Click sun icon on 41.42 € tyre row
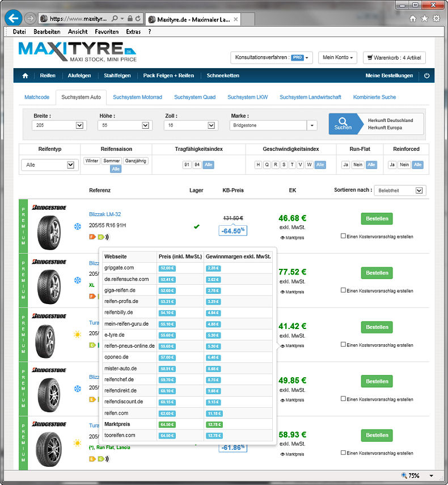Image resolution: width=448 pixels, height=485 pixels. click(77, 334)
